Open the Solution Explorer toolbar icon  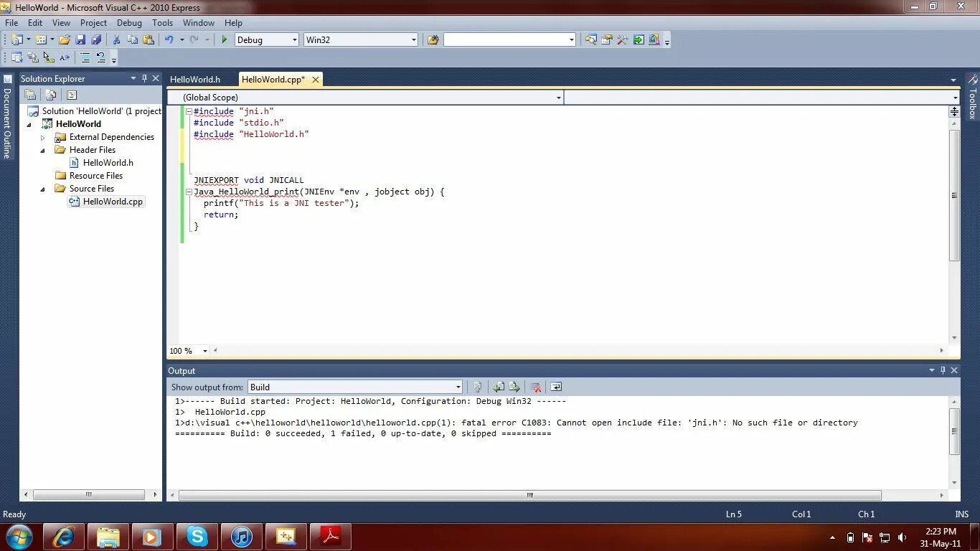pyautogui.click(x=590, y=40)
